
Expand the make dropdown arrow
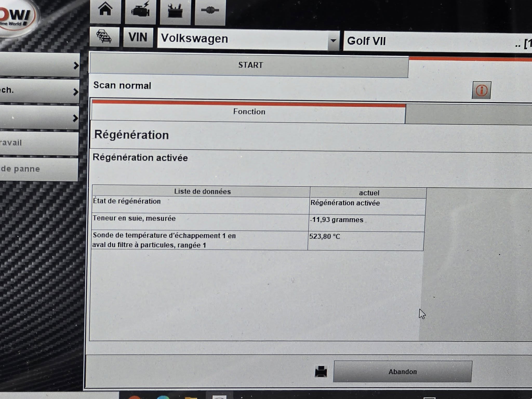point(333,41)
